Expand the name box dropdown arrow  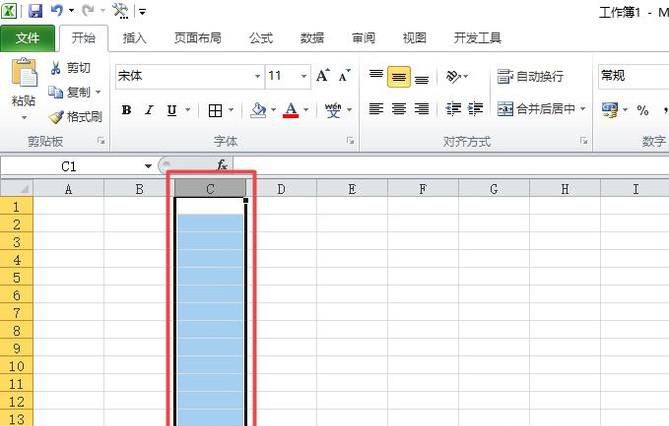click(148, 166)
